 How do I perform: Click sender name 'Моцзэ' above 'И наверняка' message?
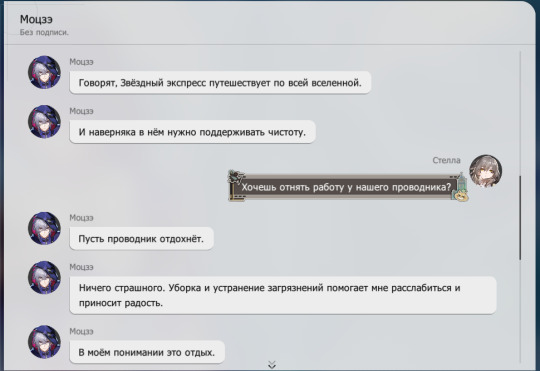tap(81, 111)
